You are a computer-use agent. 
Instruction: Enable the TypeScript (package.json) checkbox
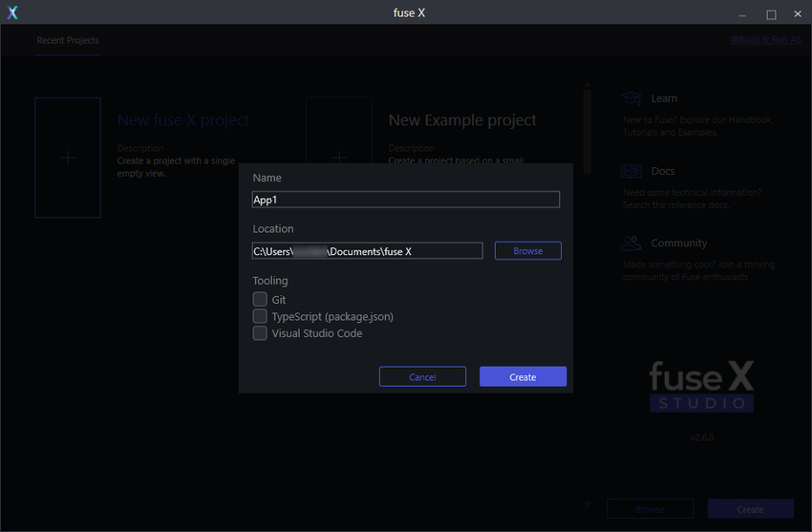pos(260,316)
